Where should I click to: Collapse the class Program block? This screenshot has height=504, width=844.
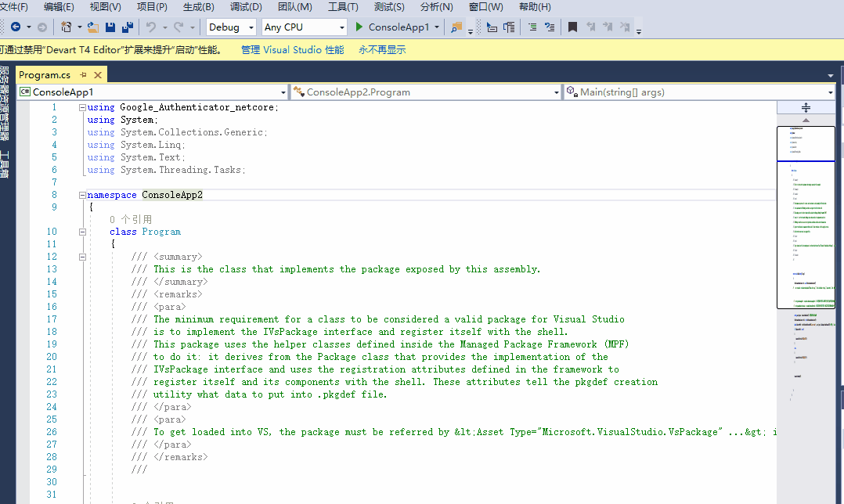[x=82, y=232]
